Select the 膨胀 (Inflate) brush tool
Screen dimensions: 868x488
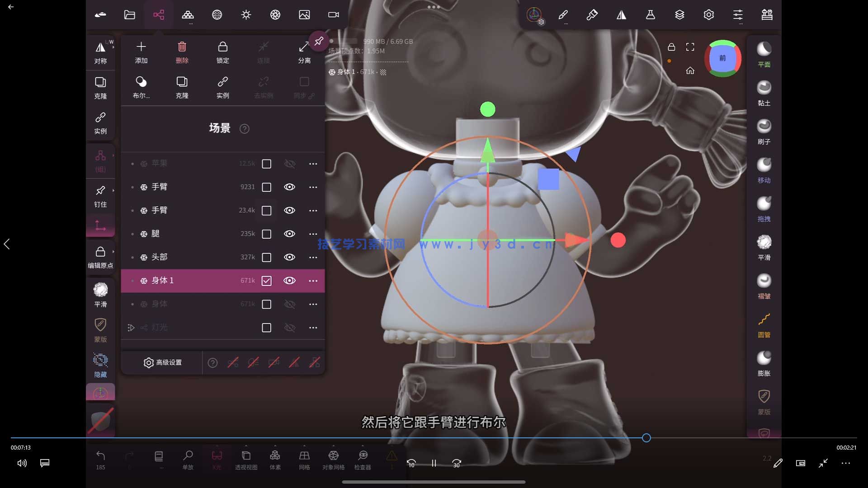tap(764, 358)
